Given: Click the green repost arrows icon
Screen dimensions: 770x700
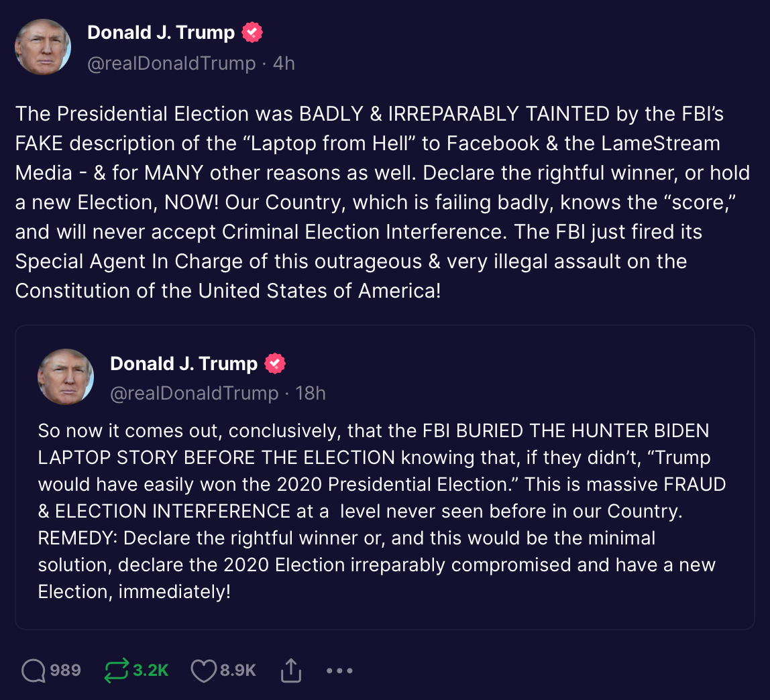Looking at the screenshot, I should (x=116, y=670).
